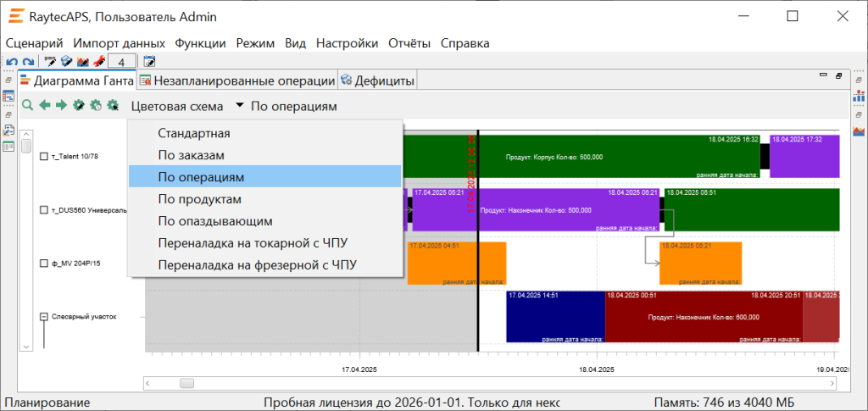Click the horizontal scrollbar right arrow
This screenshot has width=868, height=411.
pos(832,383)
